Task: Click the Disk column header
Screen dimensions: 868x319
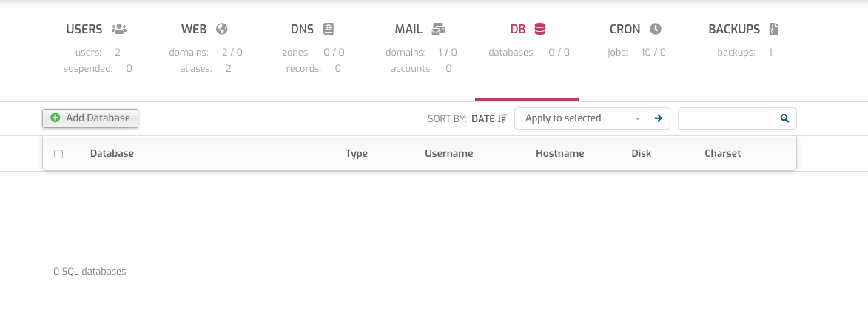Action: [x=641, y=153]
